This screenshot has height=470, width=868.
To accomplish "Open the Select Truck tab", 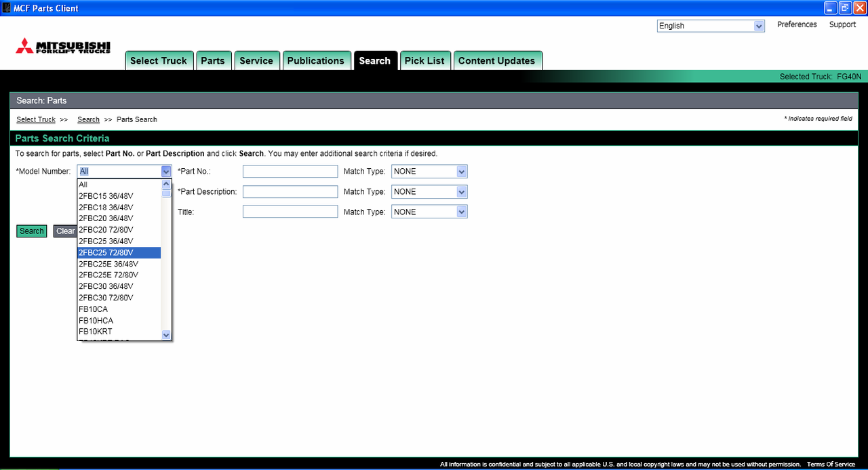I will [159, 60].
